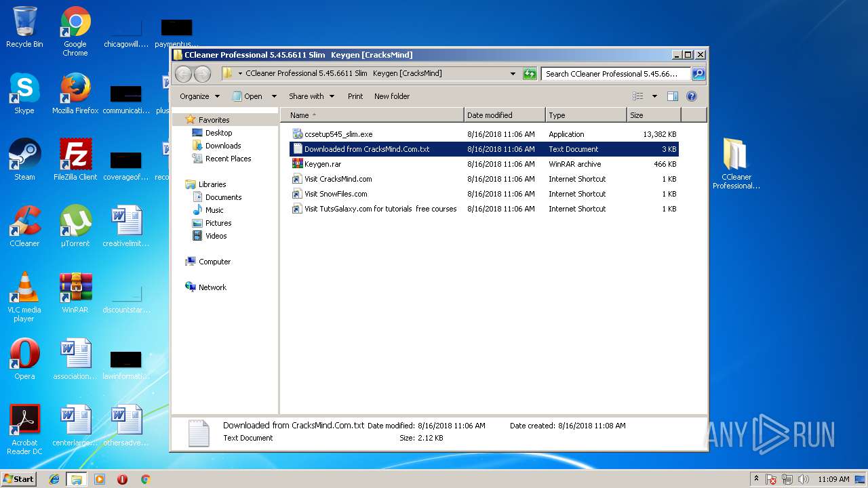Select Desktop under Favorites

(x=218, y=133)
